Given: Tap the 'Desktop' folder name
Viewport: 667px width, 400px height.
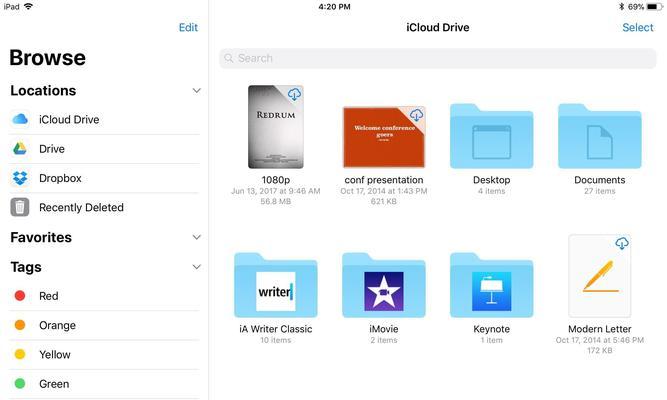Looking at the screenshot, I should [x=491, y=180].
